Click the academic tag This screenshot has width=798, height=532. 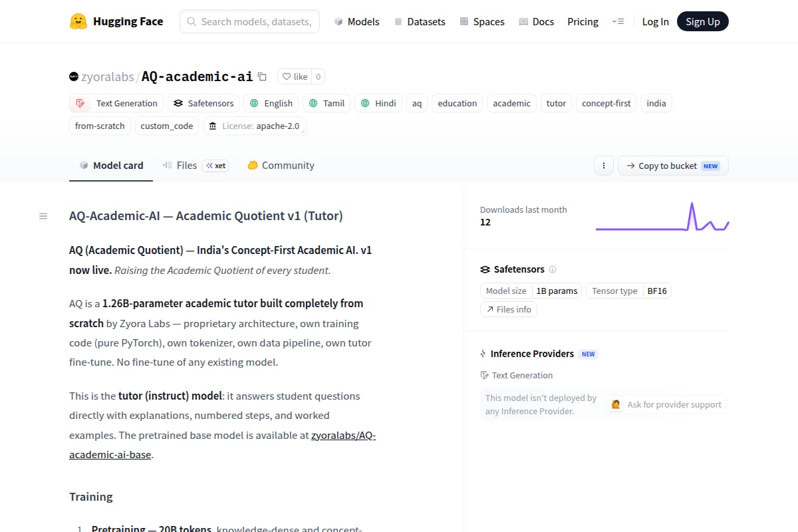point(512,103)
